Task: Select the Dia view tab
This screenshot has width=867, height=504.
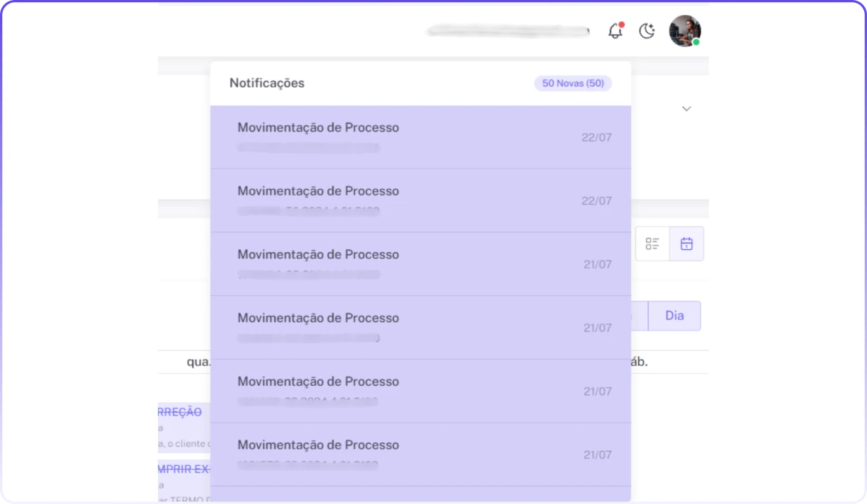Action: (674, 316)
